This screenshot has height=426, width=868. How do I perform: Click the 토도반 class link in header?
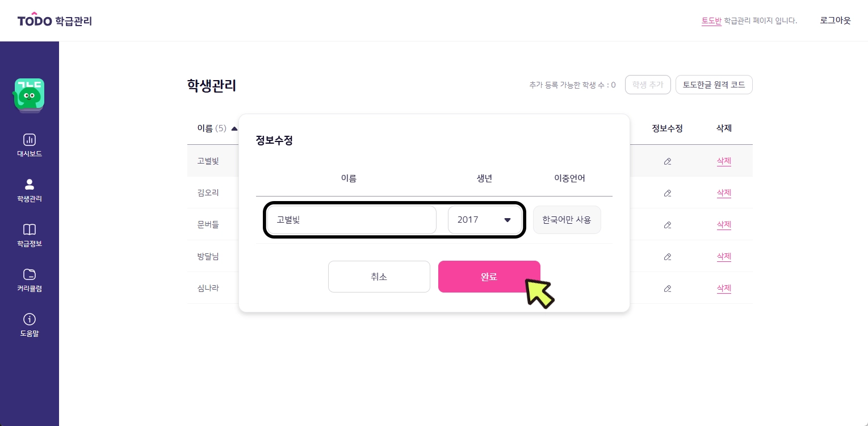[711, 21]
